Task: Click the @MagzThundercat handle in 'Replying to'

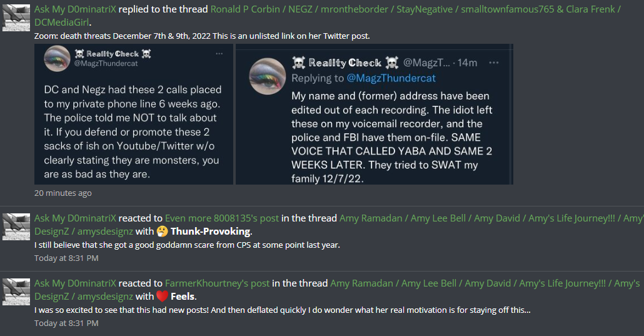Action: coord(391,78)
